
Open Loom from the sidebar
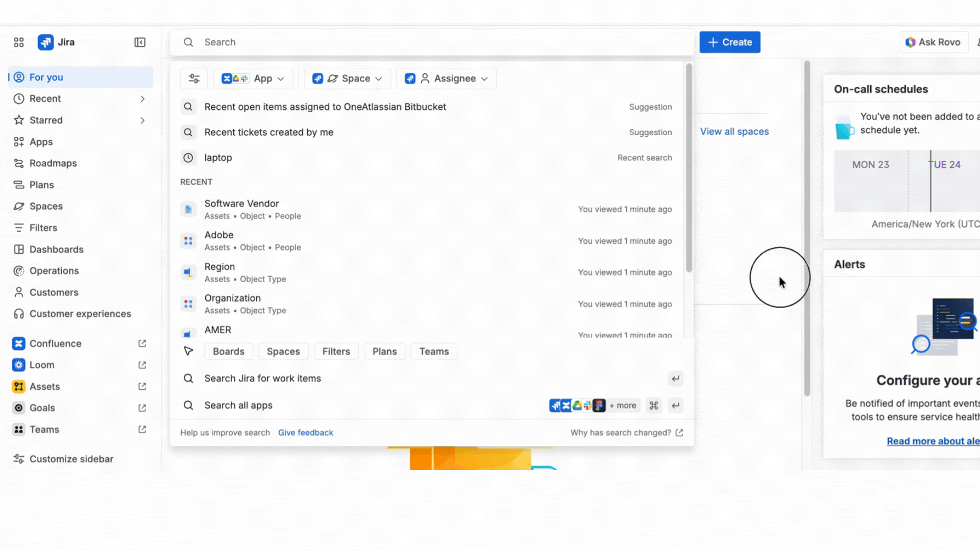click(42, 365)
